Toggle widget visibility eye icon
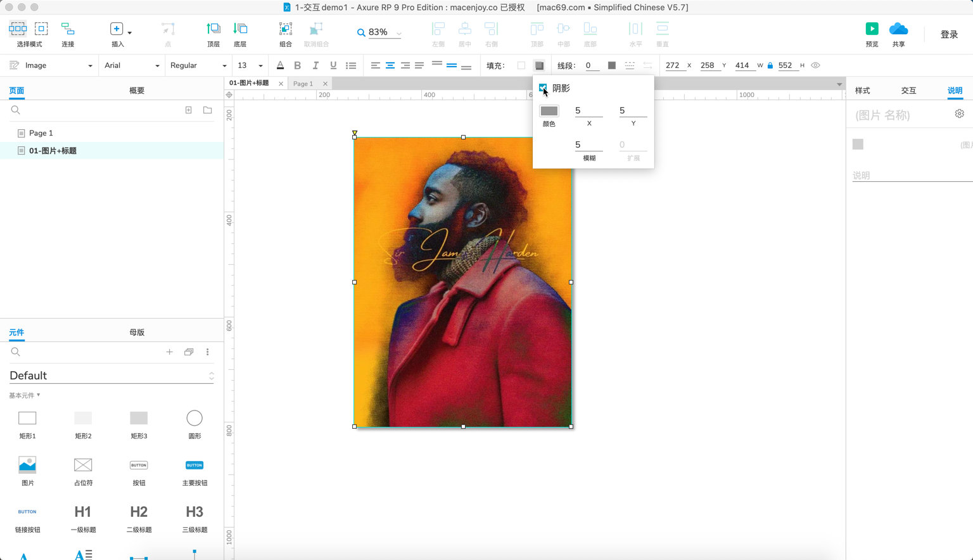Screen dimensions: 973x560 [x=816, y=65]
